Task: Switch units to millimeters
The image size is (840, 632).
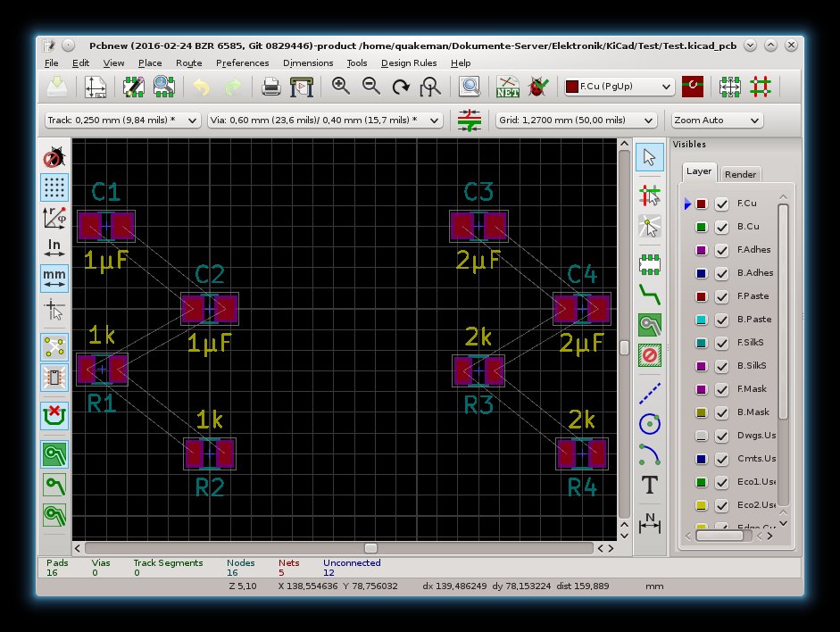Action: click(54, 279)
